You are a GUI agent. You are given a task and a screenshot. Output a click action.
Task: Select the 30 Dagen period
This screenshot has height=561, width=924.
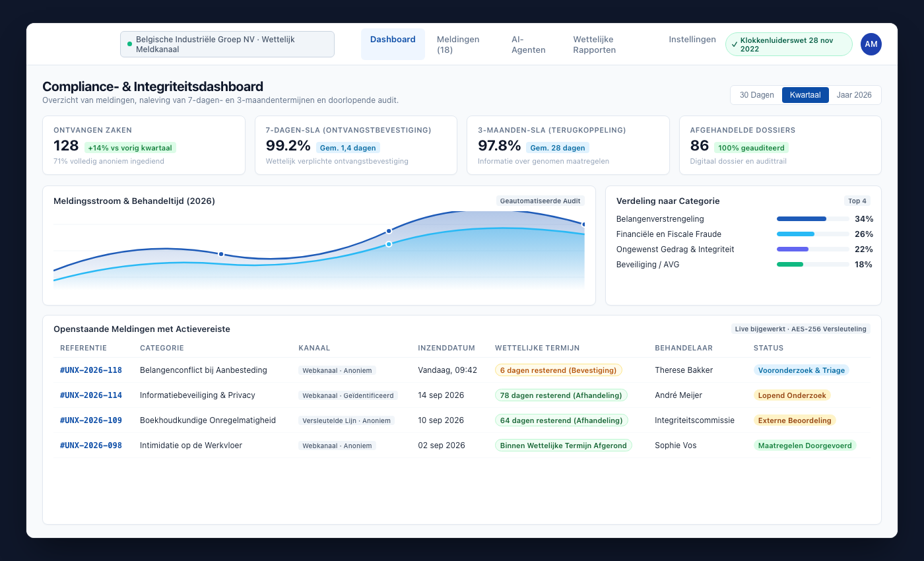click(756, 95)
